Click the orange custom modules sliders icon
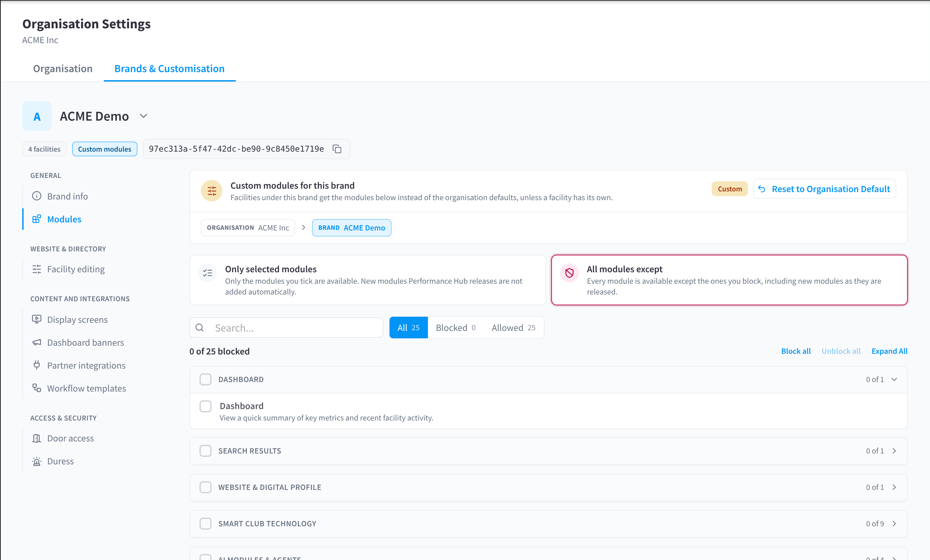Screen dimensions: 930x560 pyautogui.click(x=212, y=191)
